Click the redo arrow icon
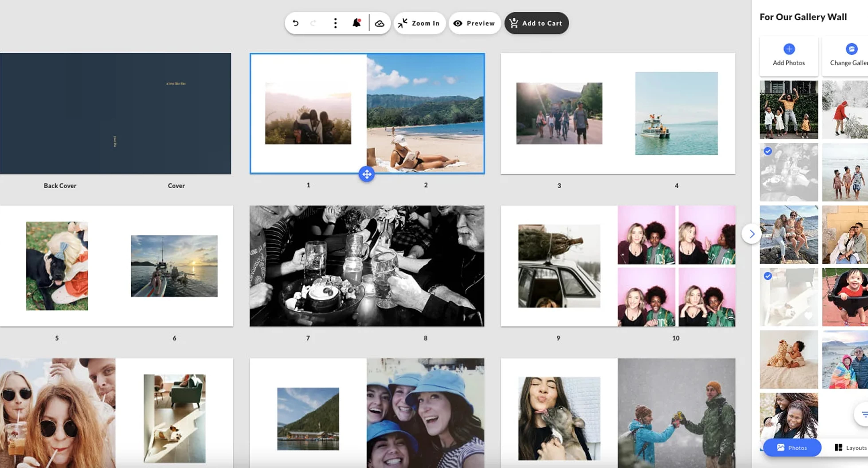The height and width of the screenshot is (468, 868). click(x=313, y=23)
